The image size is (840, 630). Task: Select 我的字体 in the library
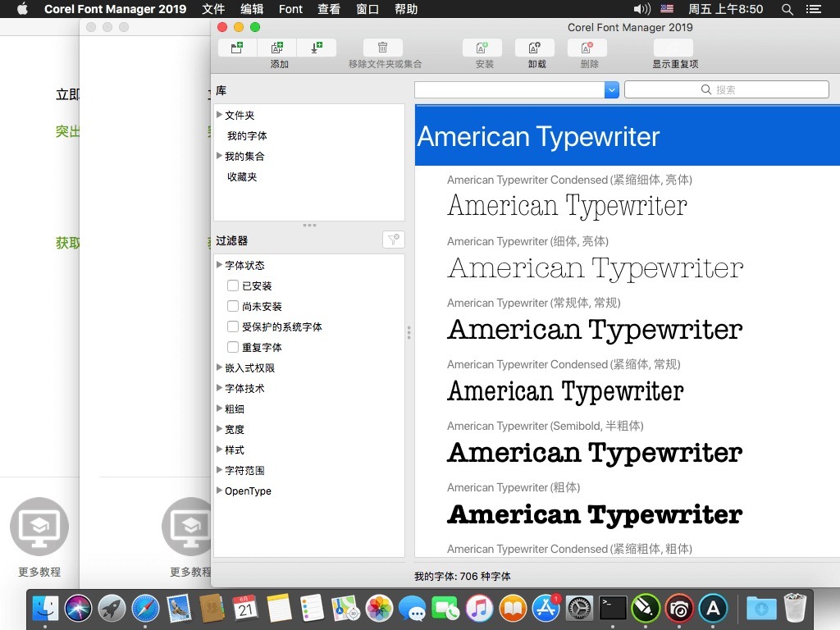[x=247, y=136]
